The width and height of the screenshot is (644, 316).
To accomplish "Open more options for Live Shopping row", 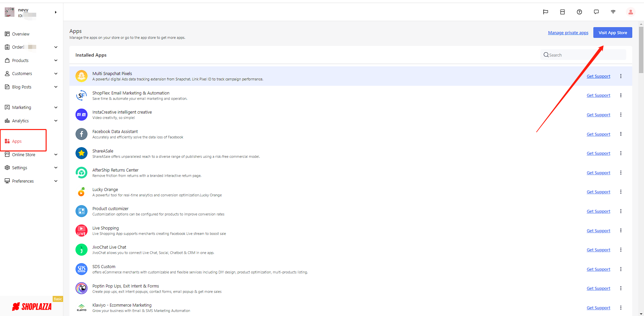I will (x=621, y=231).
